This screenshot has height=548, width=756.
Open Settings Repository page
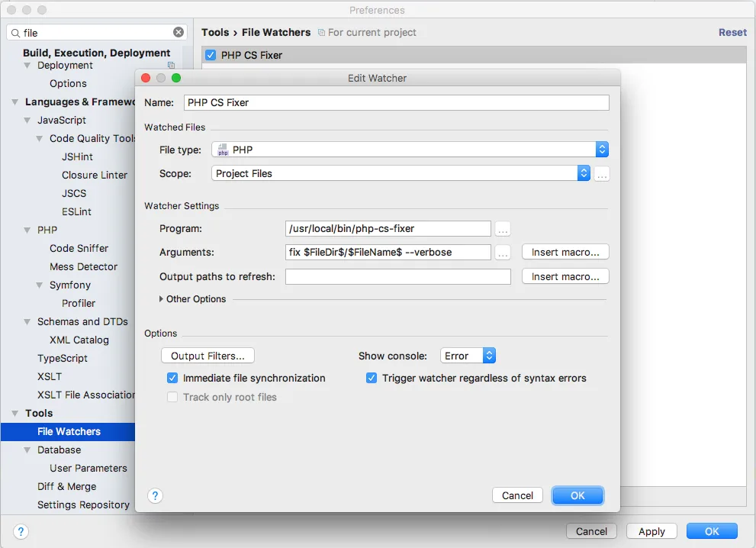83,505
